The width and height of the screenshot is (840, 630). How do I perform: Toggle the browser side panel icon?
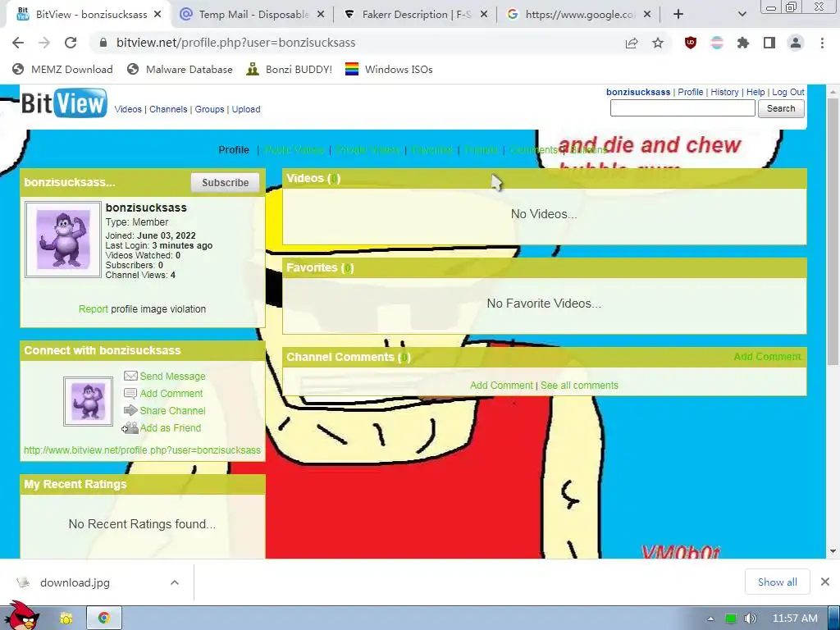click(x=769, y=43)
